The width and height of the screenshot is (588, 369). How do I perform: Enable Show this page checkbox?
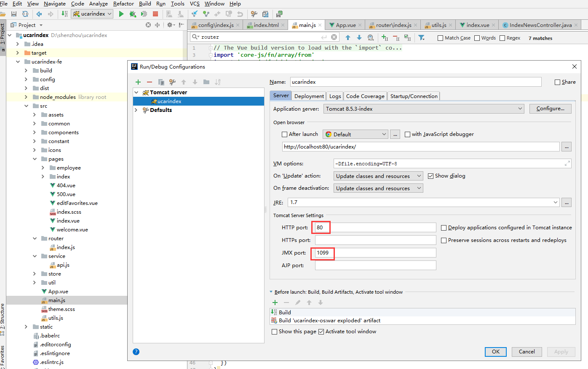tap(275, 332)
